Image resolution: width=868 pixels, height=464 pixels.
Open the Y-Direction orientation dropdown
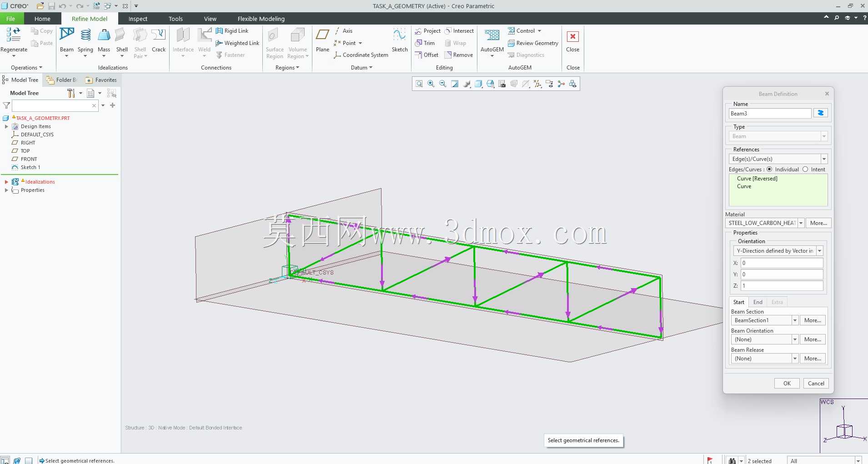point(819,251)
